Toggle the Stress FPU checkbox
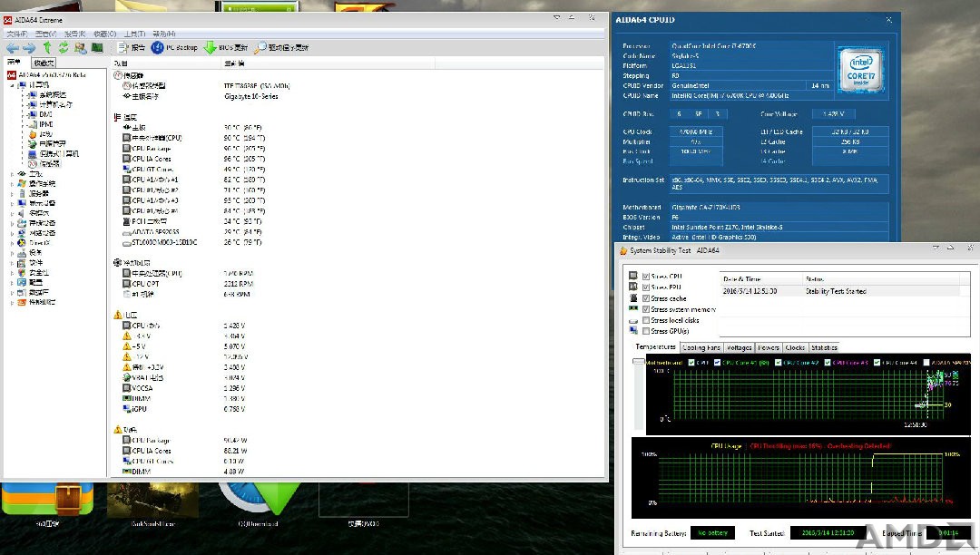The width and height of the screenshot is (980, 555). click(646, 287)
